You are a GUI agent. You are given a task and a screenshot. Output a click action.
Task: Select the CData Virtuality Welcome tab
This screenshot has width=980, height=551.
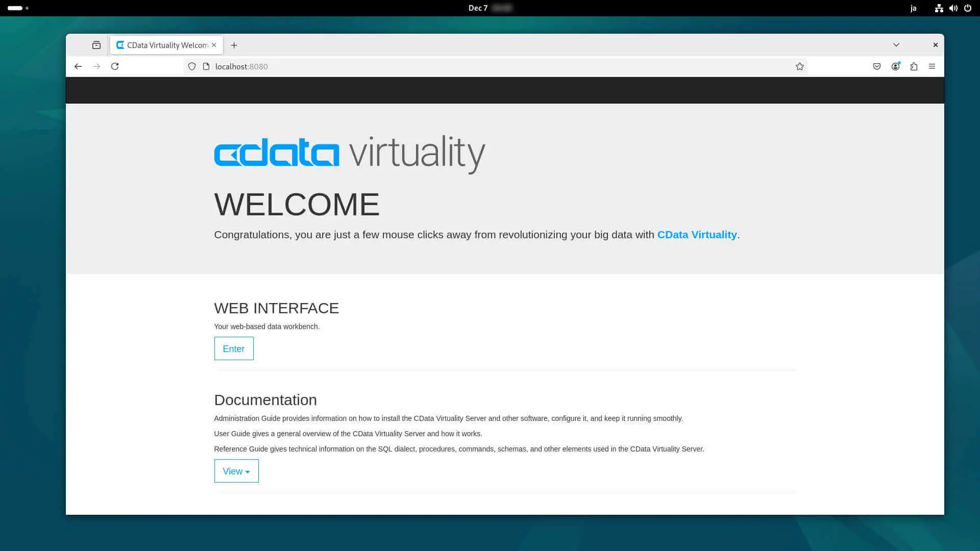coord(163,45)
